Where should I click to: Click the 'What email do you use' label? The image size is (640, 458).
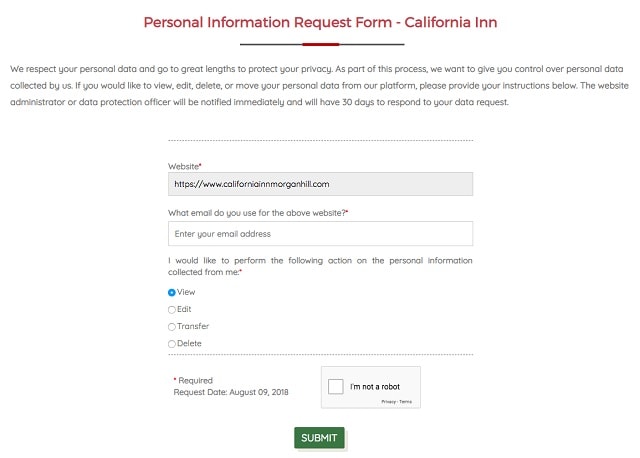point(258,213)
